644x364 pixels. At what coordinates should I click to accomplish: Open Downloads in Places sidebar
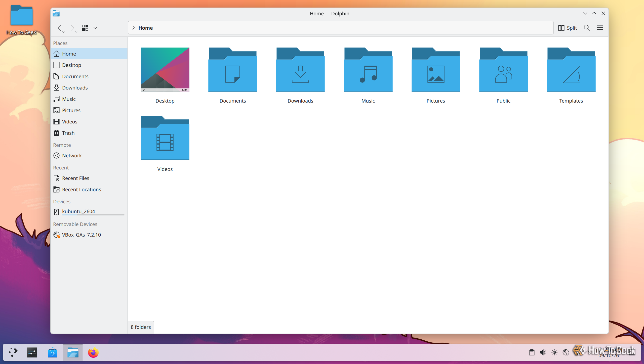[x=89, y=88]
